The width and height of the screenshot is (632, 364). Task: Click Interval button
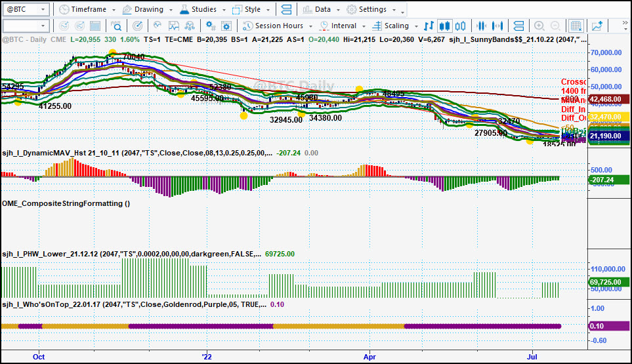338,26
